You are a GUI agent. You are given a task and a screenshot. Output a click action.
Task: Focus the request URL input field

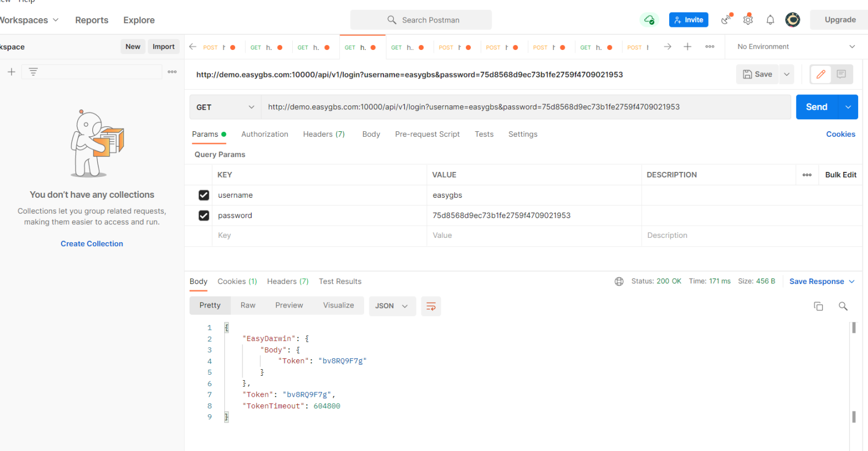[x=526, y=107]
